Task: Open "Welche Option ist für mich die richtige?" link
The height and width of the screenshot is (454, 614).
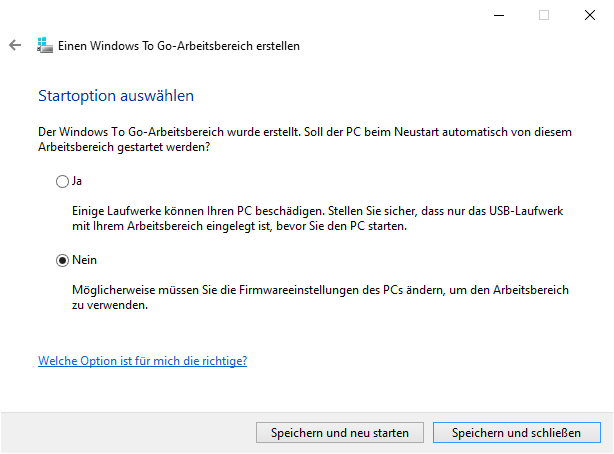Action: coord(142,361)
